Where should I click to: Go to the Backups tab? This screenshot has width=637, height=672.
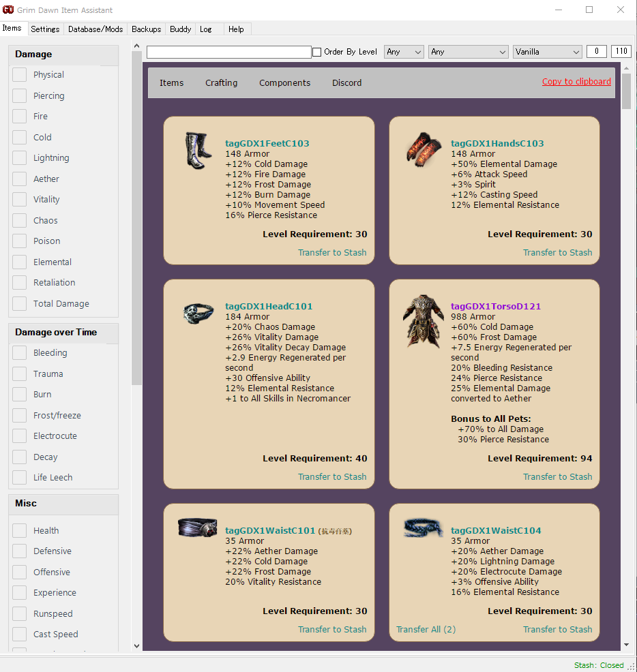click(x=146, y=29)
